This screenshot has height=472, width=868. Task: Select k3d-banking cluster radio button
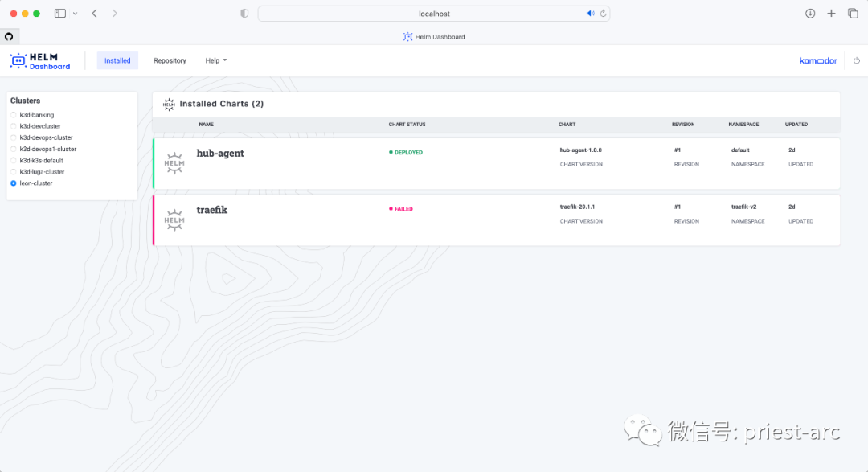pyautogui.click(x=14, y=115)
